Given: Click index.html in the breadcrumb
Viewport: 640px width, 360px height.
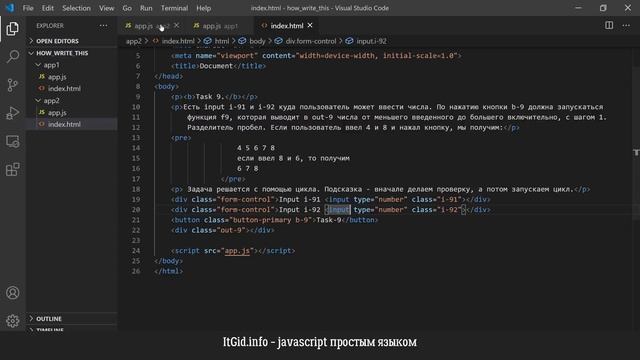Looking at the screenshot, I should tap(178, 41).
